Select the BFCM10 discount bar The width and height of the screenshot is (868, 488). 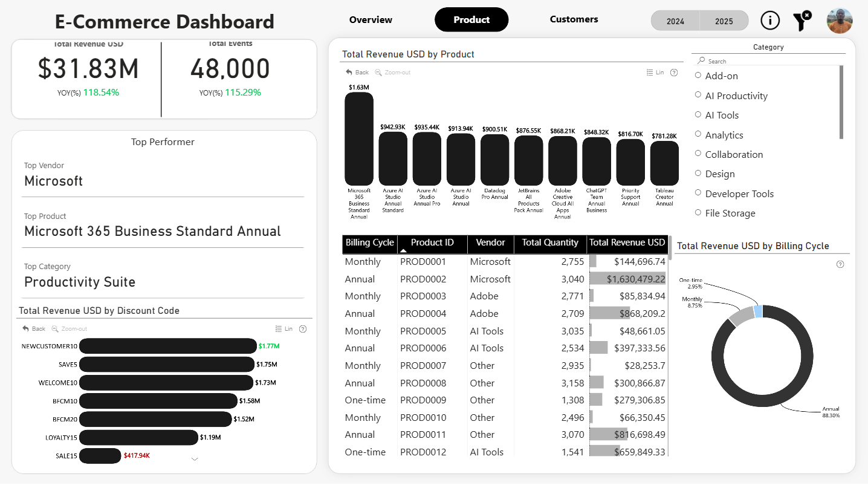158,401
